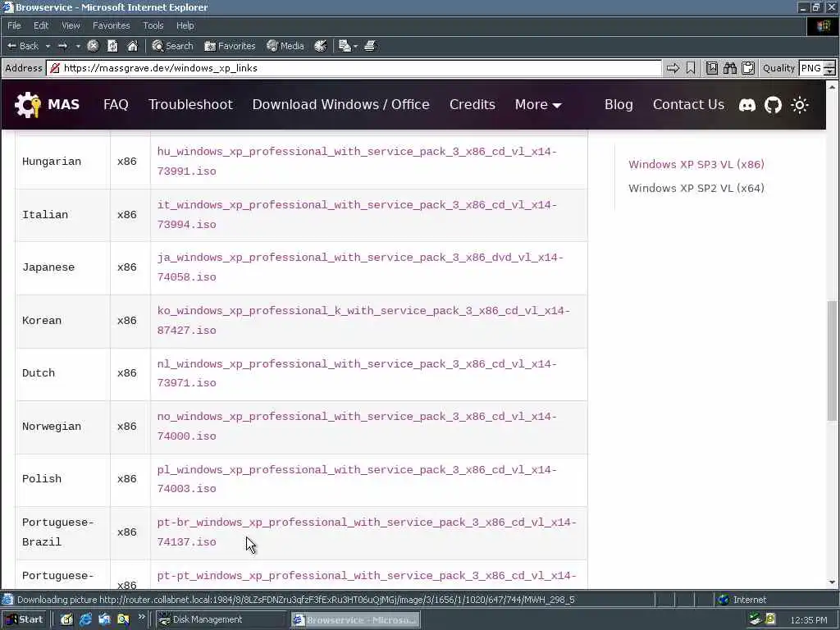
Task: Expand the More dropdown in MAS navbar
Action: (x=538, y=104)
